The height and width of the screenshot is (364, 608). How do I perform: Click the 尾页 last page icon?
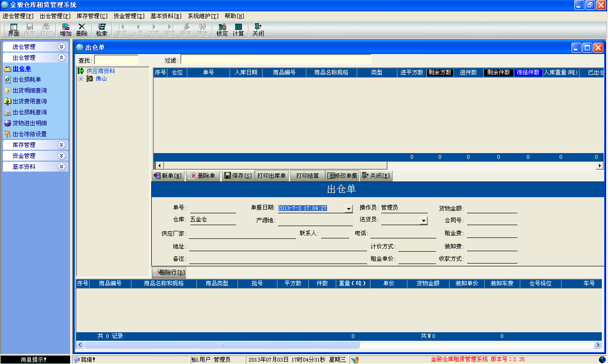click(x=170, y=30)
